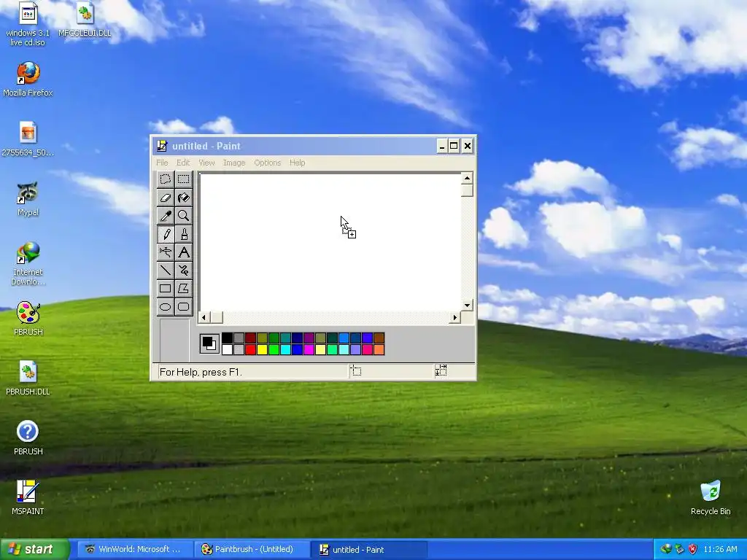The height and width of the screenshot is (560, 747).
Task: Click the untitled - Paint taskbar button
Action: click(370, 550)
